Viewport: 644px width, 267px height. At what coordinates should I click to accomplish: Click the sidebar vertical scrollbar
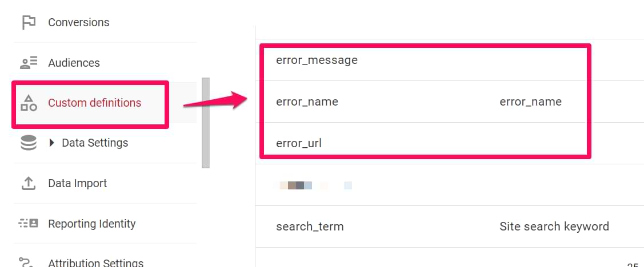[206, 122]
